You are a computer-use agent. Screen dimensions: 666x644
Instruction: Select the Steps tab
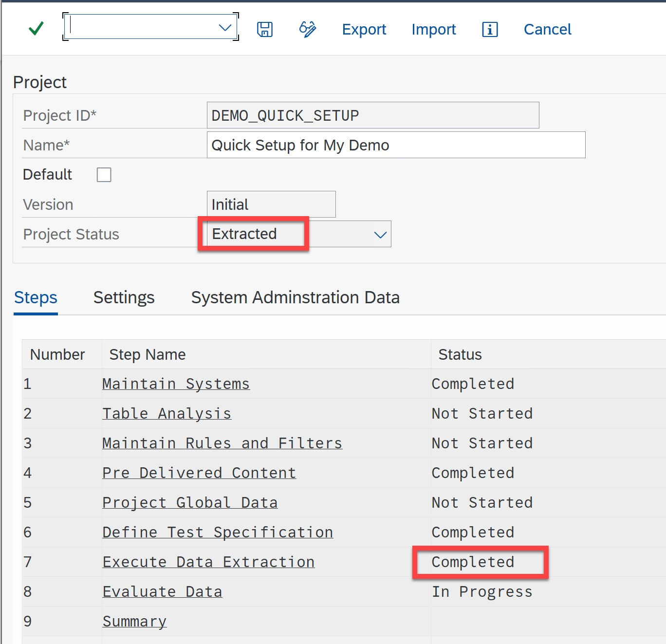(x=35, y=297)
